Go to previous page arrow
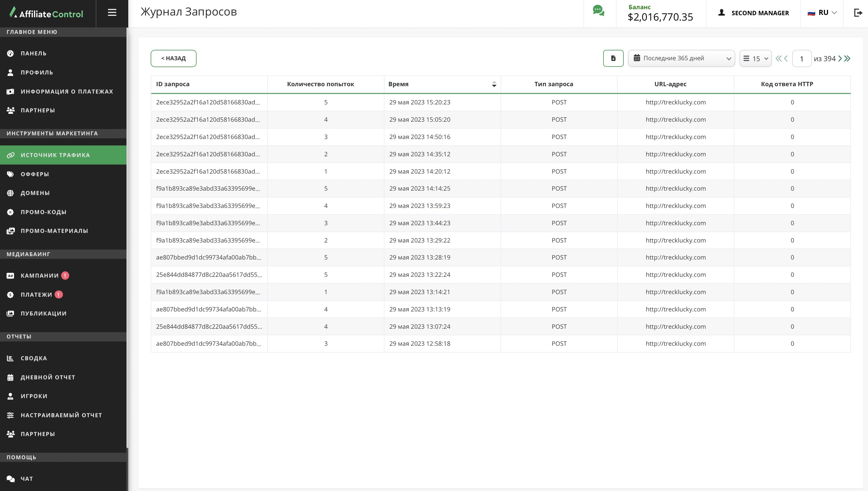Image resolution: width=868 pixels, height=491 pixels. 786,59
